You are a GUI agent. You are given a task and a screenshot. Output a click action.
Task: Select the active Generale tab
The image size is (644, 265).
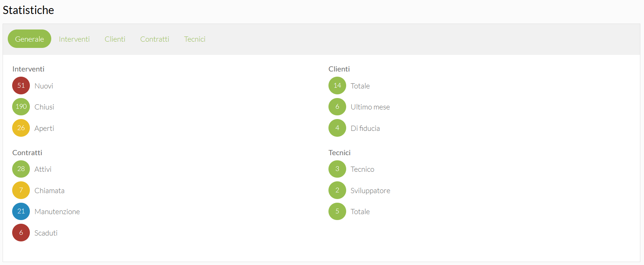pyautogui.click(x=29, y=39)
